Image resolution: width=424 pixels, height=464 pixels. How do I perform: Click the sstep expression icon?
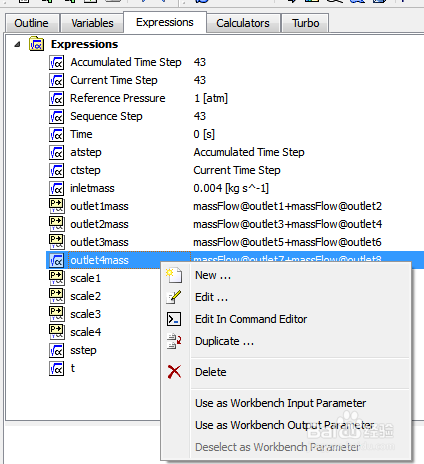coord(56,350)
